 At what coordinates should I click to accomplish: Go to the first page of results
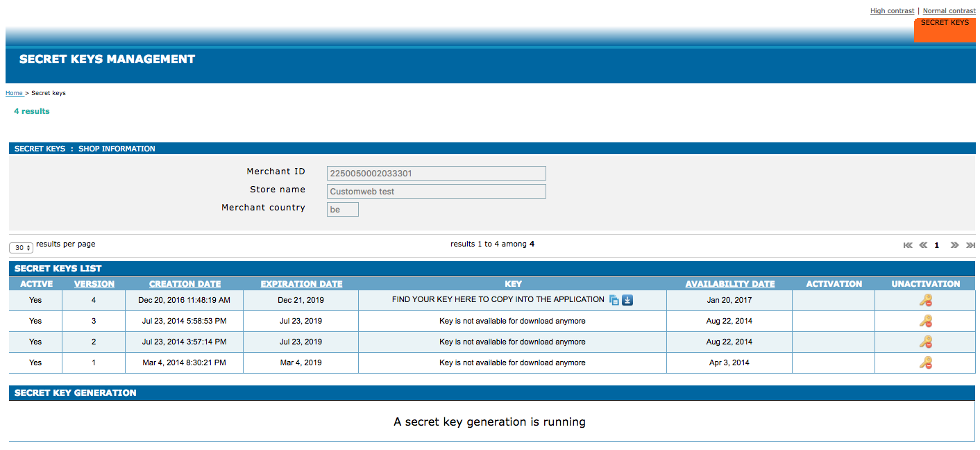coord(908,245)
